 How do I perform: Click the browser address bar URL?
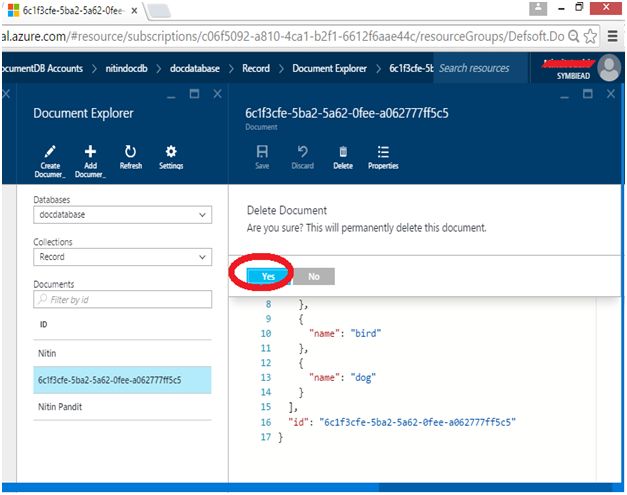(x=282, y=36)
